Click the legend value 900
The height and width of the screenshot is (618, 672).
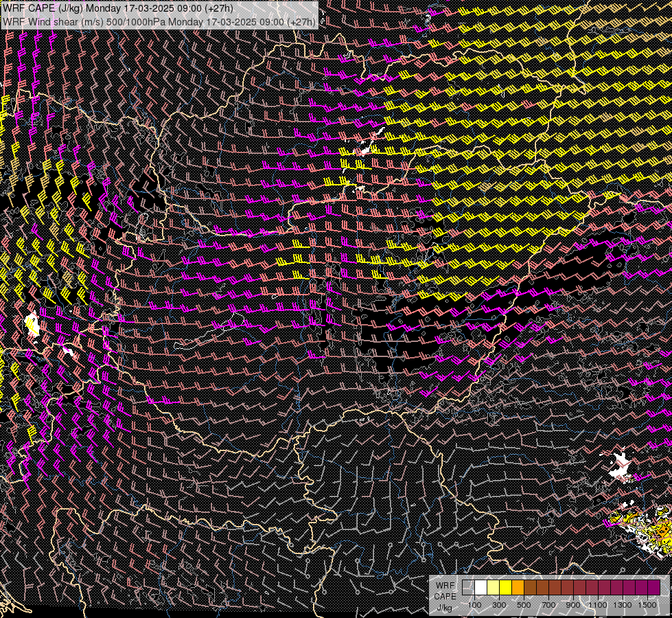click(573, 605)
